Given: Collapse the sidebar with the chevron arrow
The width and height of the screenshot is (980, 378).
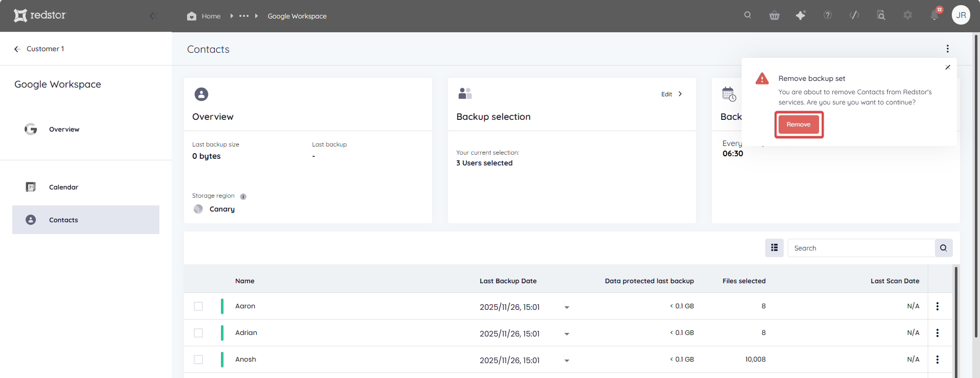Looking at the screenshot, I should (152, 16).
